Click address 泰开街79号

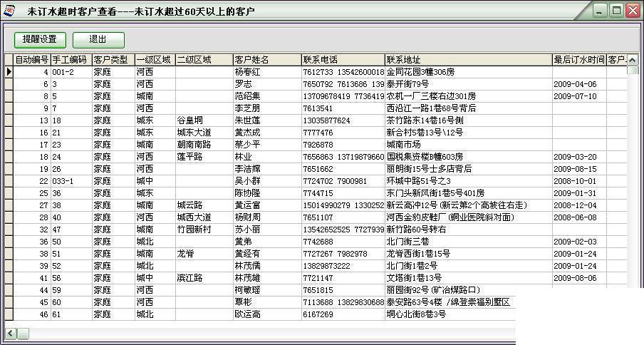(x=407, y=84)
